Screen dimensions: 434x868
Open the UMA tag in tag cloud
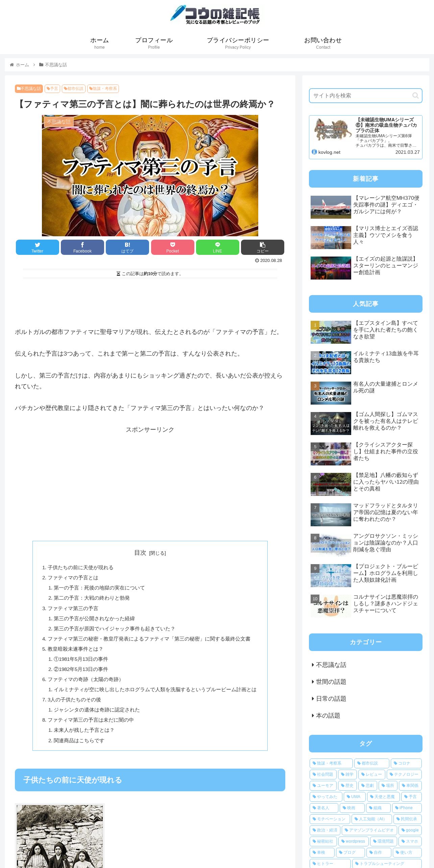tap(355, 797)
